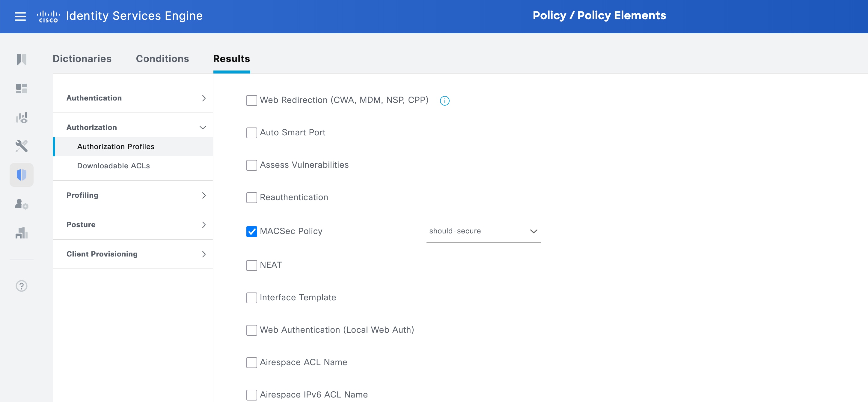Image resolution: width=868 pixels, height=402 pixels.
Task: Uncheck the MACSec Policy checkbox
Action: (251, 231)
